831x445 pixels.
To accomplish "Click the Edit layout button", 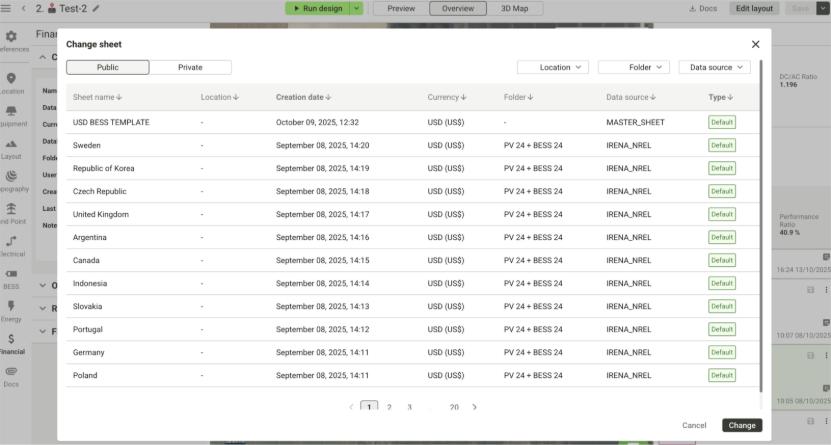I will (x=754, y=8).
